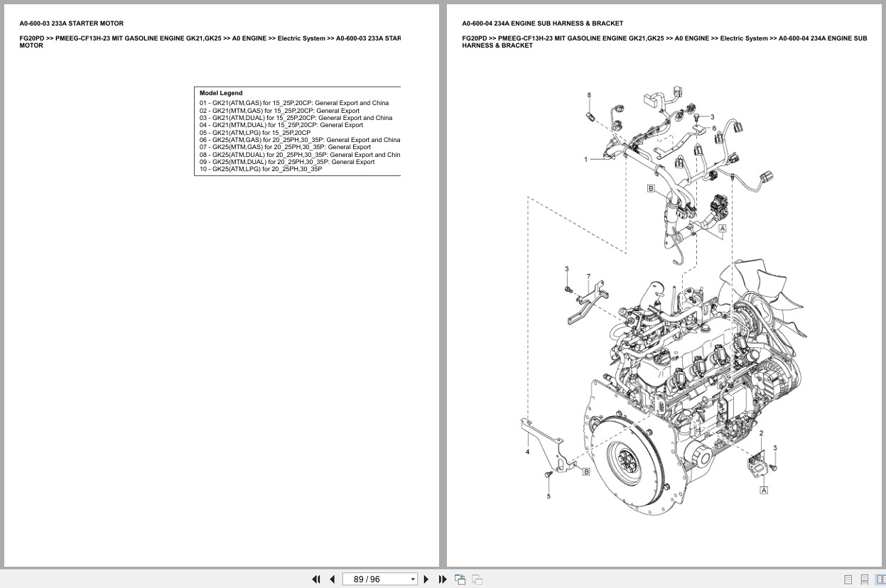Click callout number 2 near lower right bracket
The width and height of the screenshot is (886, 588).
pos(762,433)
